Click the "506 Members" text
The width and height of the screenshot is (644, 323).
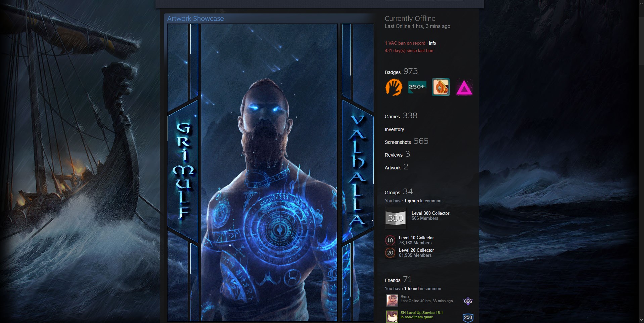[x=425, y=218]
